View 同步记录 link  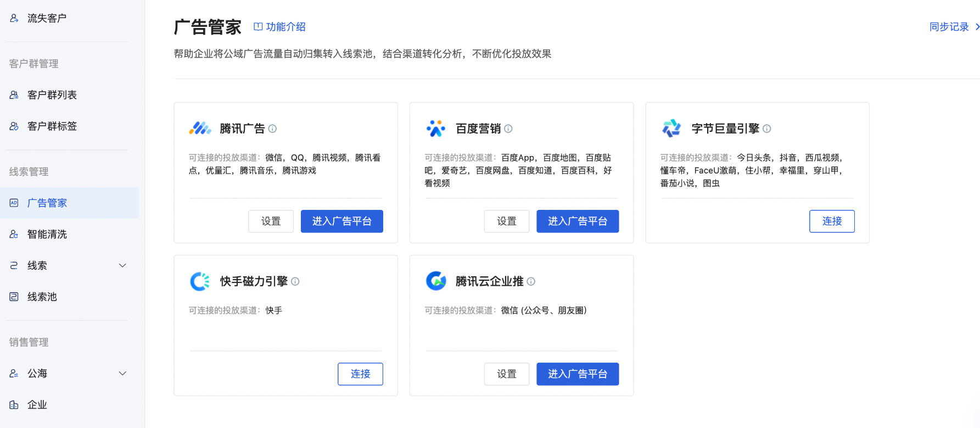click(949, 27)
